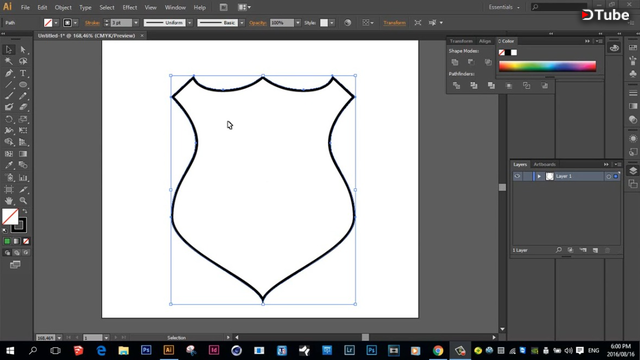This screenshot has width=640, height=360.
Task: Set paint mode to None
Action: point(26,241)
